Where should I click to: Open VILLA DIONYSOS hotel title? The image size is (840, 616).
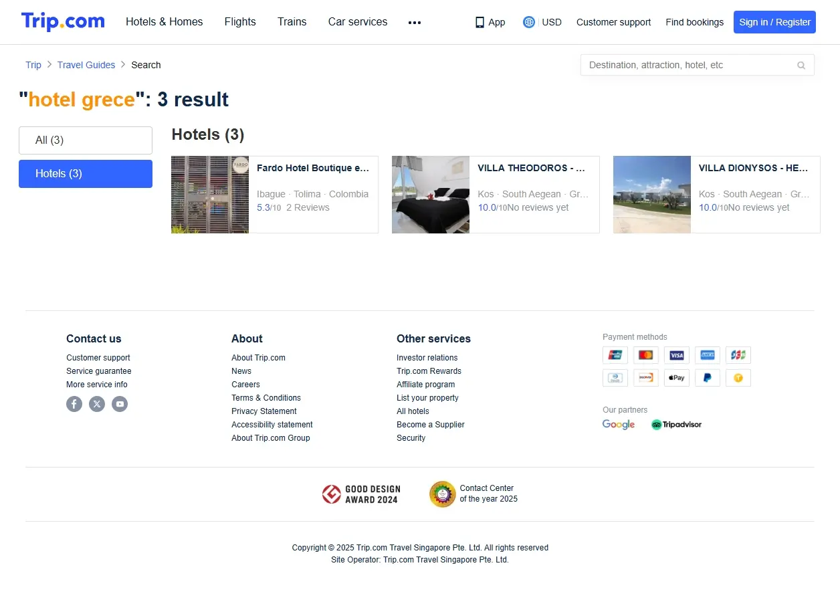coord(754,168)
